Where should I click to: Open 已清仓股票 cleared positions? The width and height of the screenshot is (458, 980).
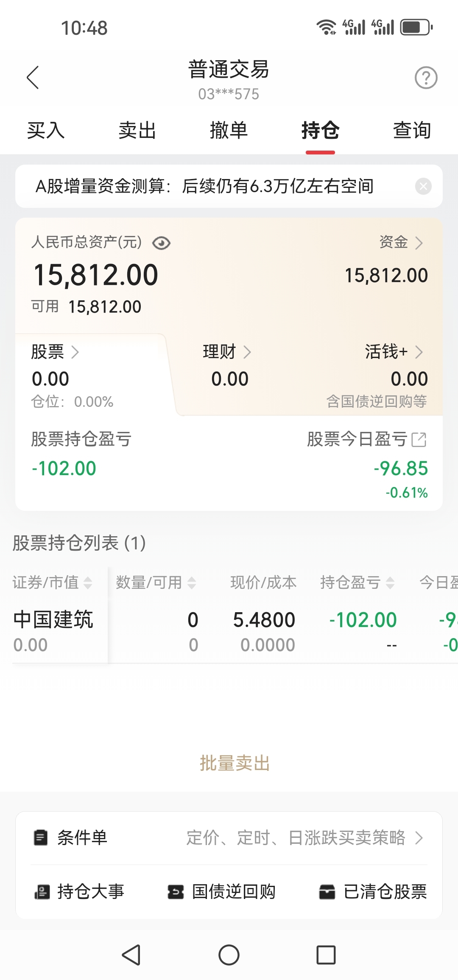click(x=373, y=891)
